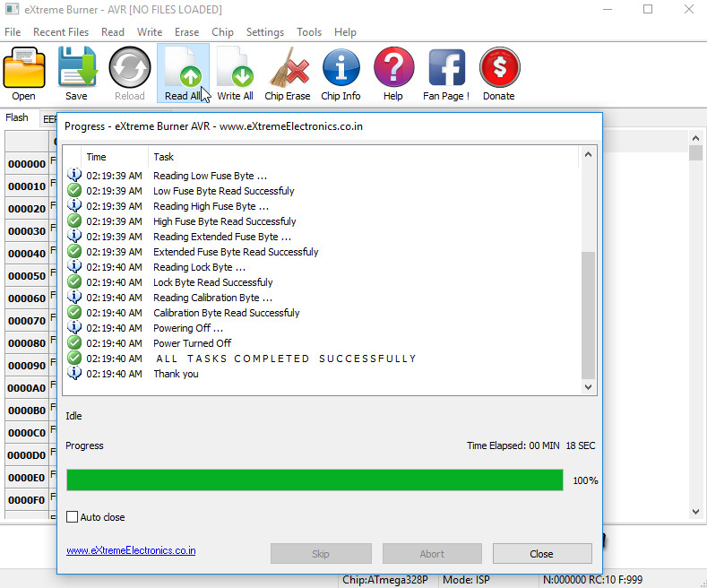Click the Help question mark icon
The height and width of the screenshot is (588, 707).
coord(393,67)
